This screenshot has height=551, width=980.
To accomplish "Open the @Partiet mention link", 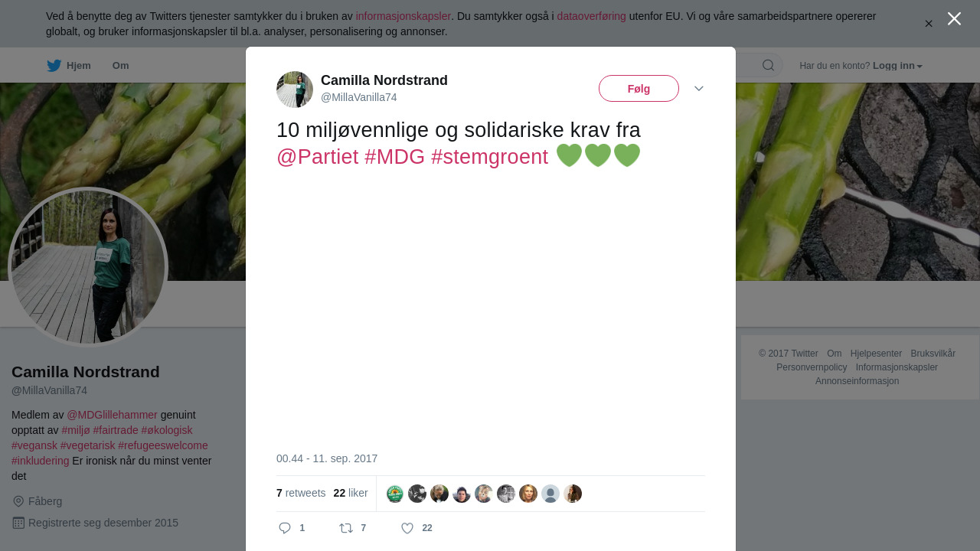I will (317, 156).
